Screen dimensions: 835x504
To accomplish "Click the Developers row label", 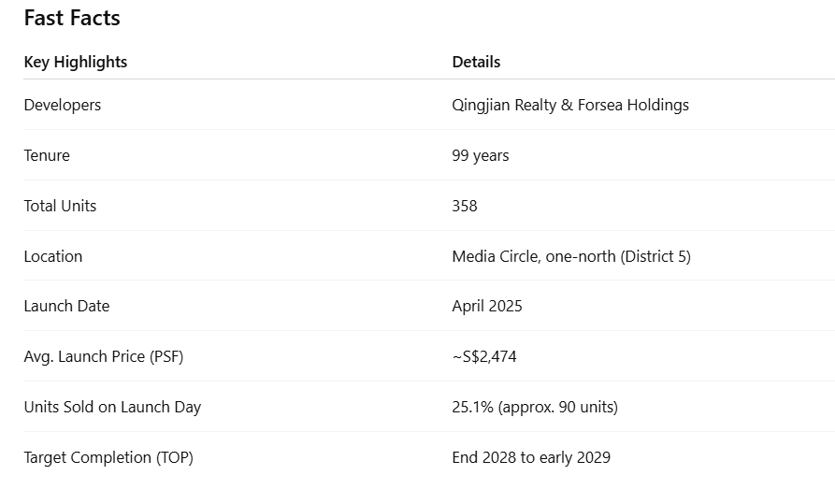I will pyautogui.click(x=63, y=105).
